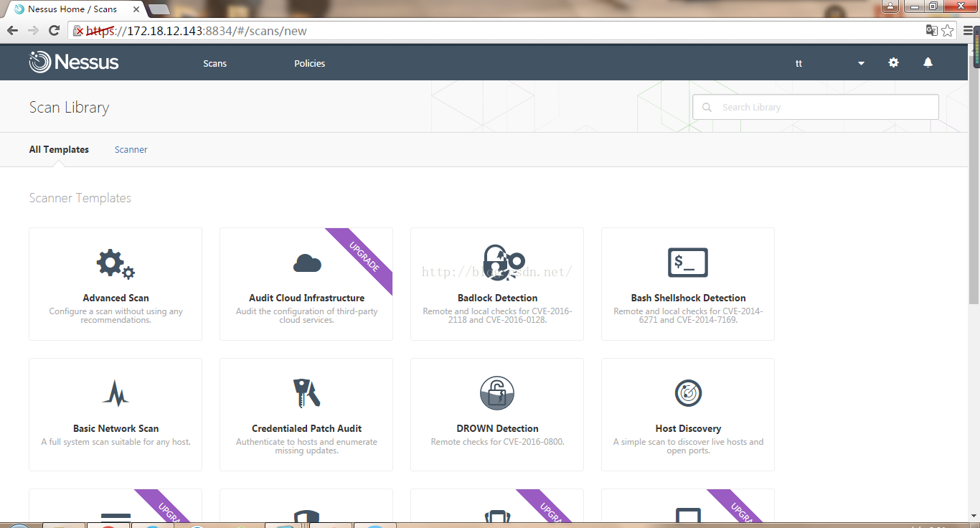The image size is (980, 528).
Task: Click the magnifier icon in Search Library
Action: [707, 107]
